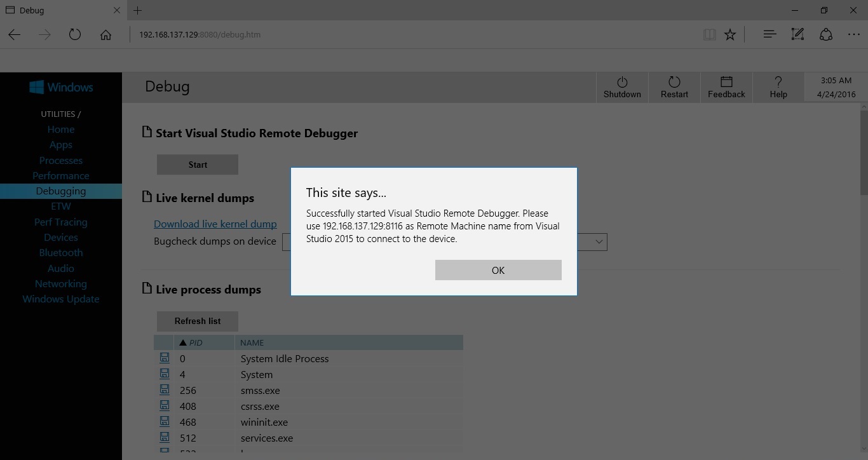
Task: Save dump for services.exe
Action: pyautogui.click(x=165, y=437)
